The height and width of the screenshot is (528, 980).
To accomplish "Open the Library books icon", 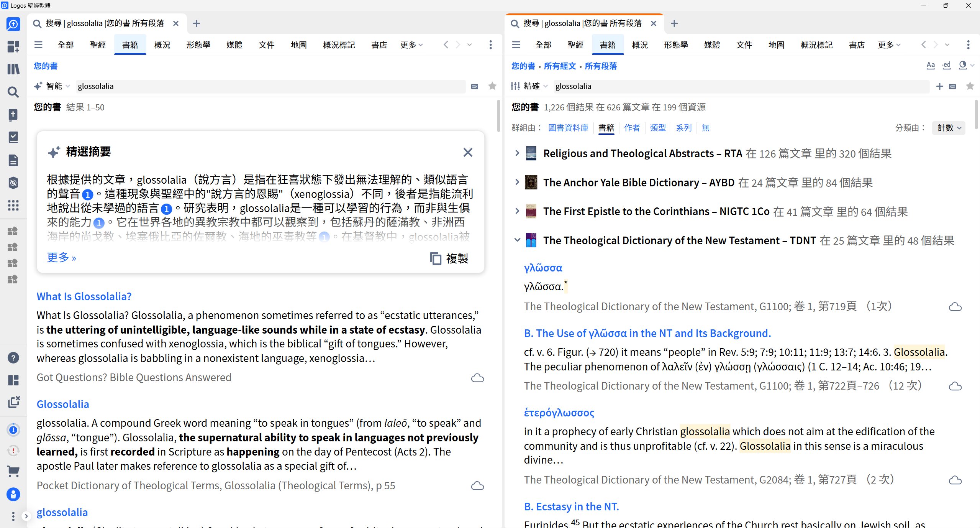I will 13,69.
